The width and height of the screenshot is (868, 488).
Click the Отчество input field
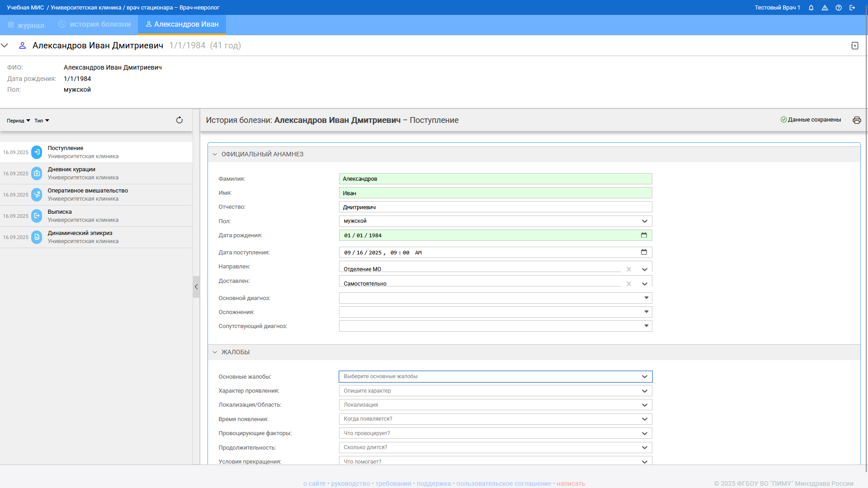(x=495, y=207)
